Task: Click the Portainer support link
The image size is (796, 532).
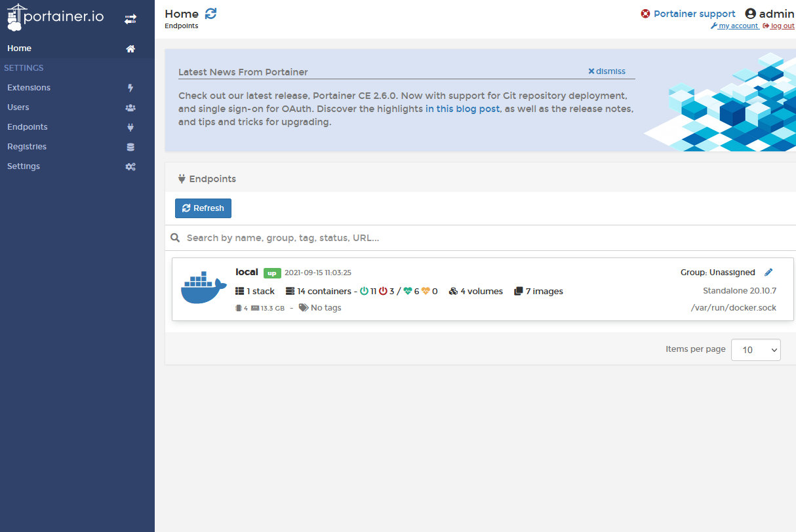Action: (x=694, y=14)
